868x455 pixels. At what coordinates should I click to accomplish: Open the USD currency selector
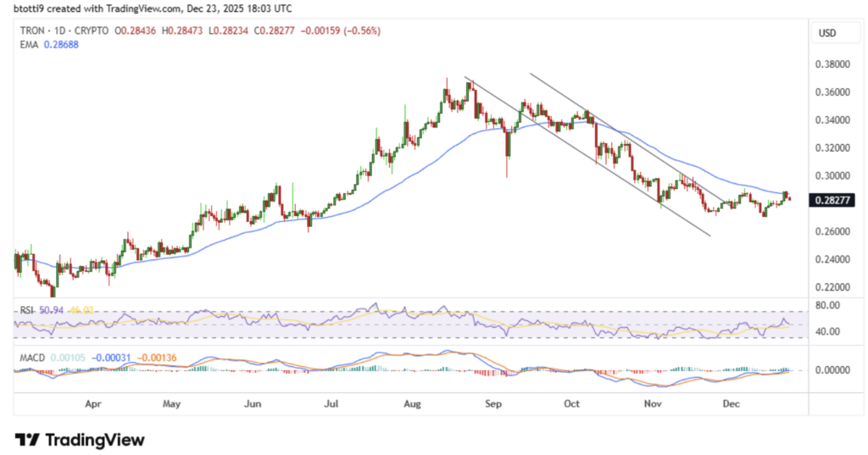coord(826,33)
